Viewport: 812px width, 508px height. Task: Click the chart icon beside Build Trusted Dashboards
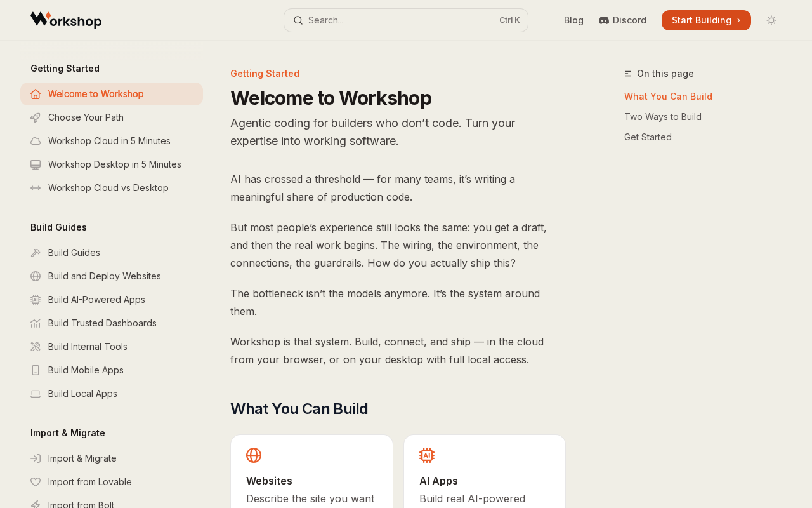[36, 323]
